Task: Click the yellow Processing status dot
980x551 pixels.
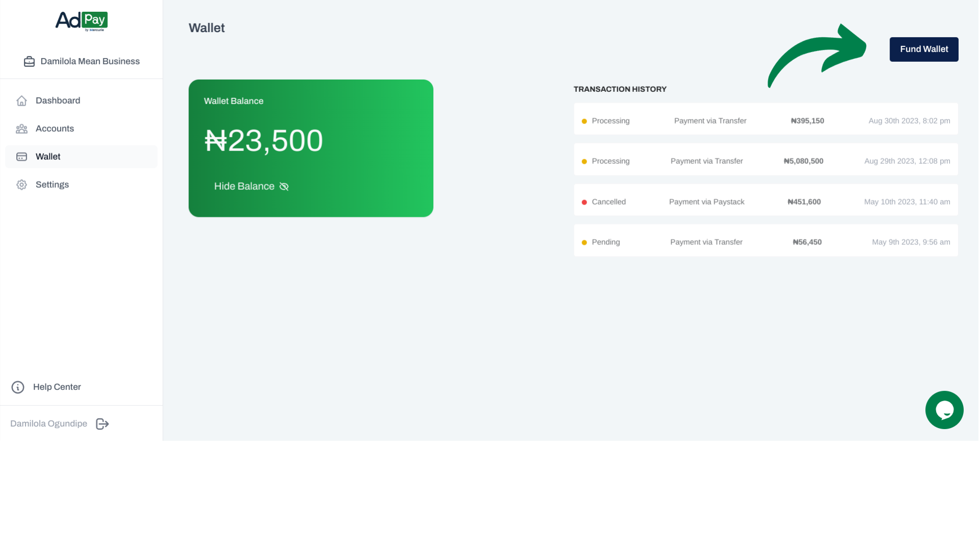Action: pos(584,120)
